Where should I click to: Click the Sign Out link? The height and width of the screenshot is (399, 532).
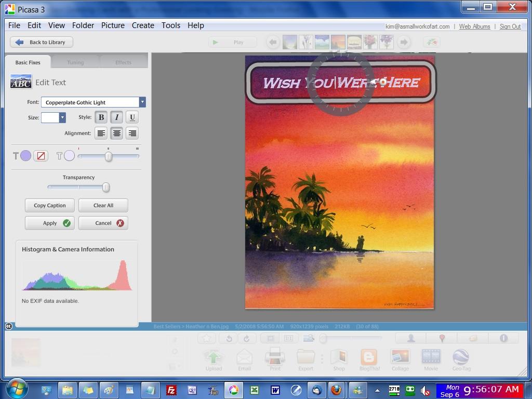coord(510,26)
